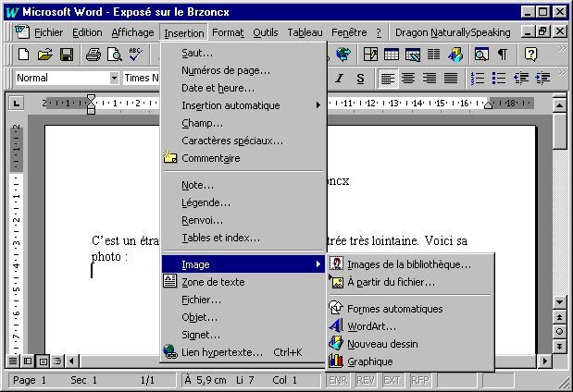Toggle the bulleted list
The height and width of the screenshot is (392, 573).
(x=498, y=78)
